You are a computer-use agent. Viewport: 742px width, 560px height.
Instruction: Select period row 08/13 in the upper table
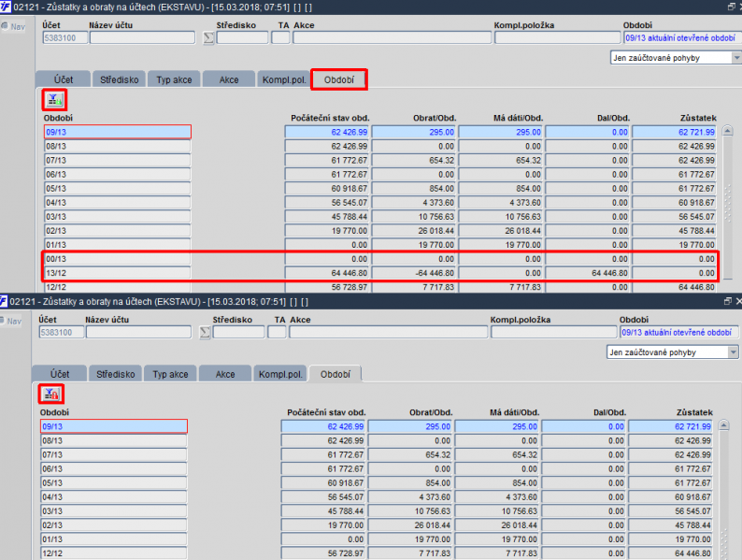click(x=118, y=146)
